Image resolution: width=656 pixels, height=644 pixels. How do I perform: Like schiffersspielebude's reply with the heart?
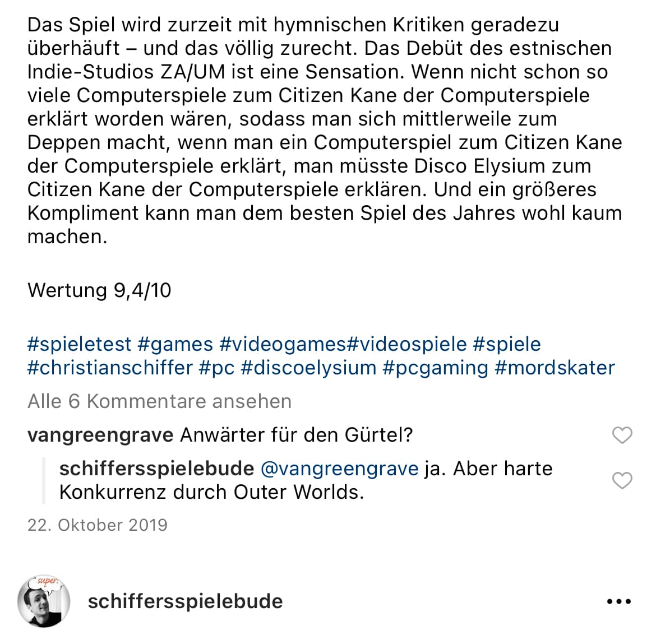coord(622,480)
